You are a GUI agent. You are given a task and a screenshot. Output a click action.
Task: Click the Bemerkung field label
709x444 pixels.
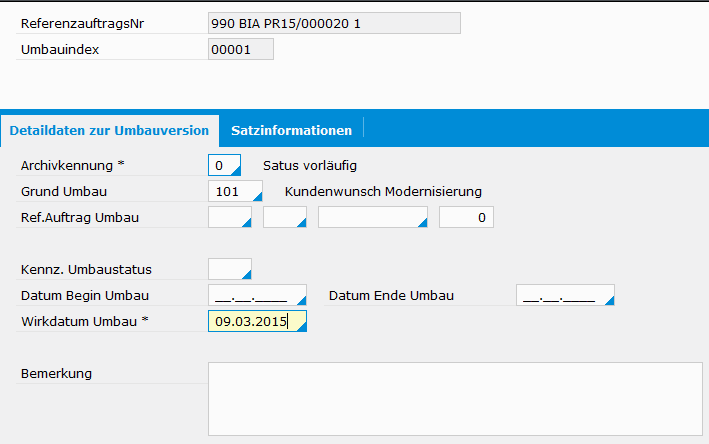56,374
